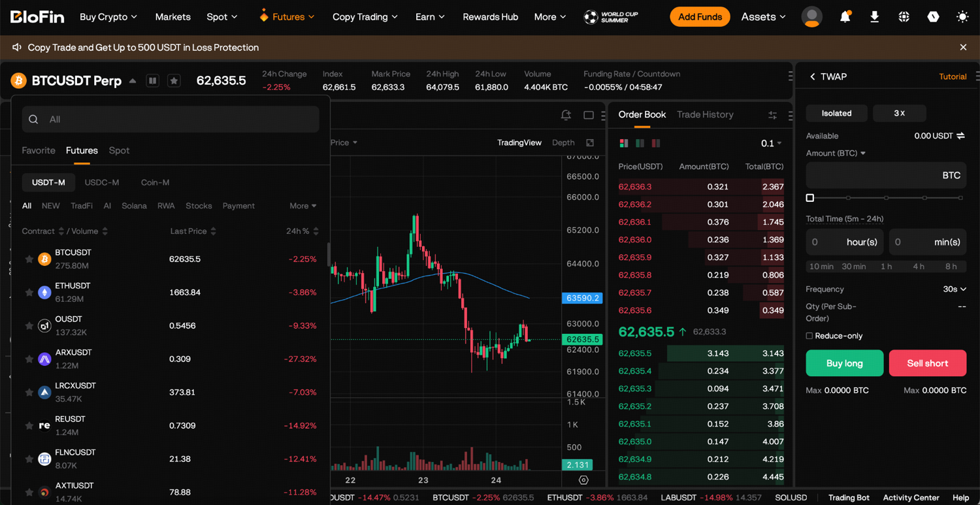
Task: Show sell orders only in order book
Action: pyautogui.click(x=655, y=143)
